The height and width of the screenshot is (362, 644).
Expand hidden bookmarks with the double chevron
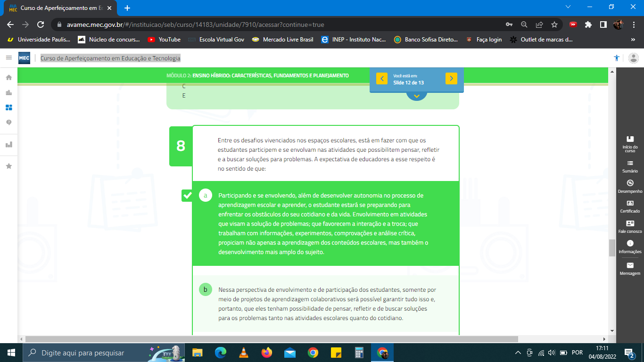[x=633, y=40]
